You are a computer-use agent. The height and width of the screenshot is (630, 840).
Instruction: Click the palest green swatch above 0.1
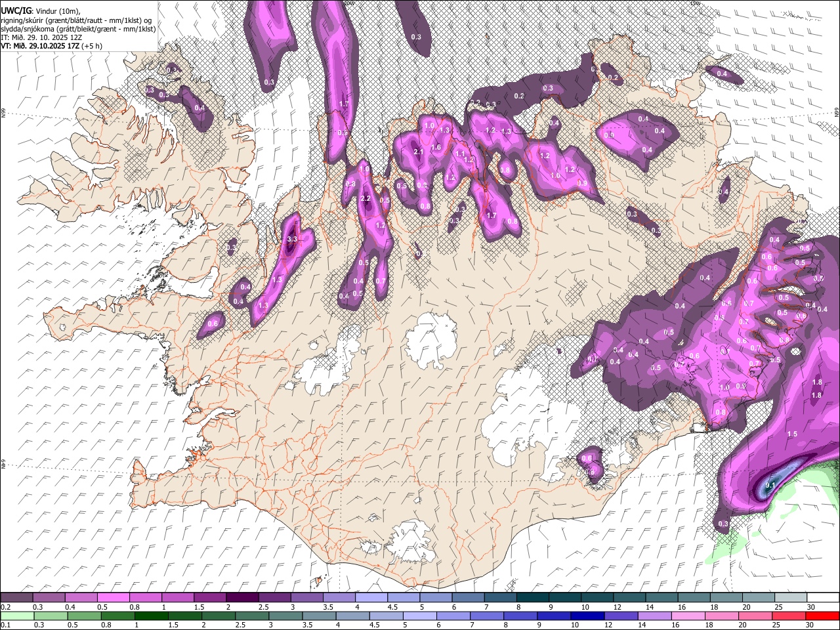pyautogui.click(x=16, y=616)
